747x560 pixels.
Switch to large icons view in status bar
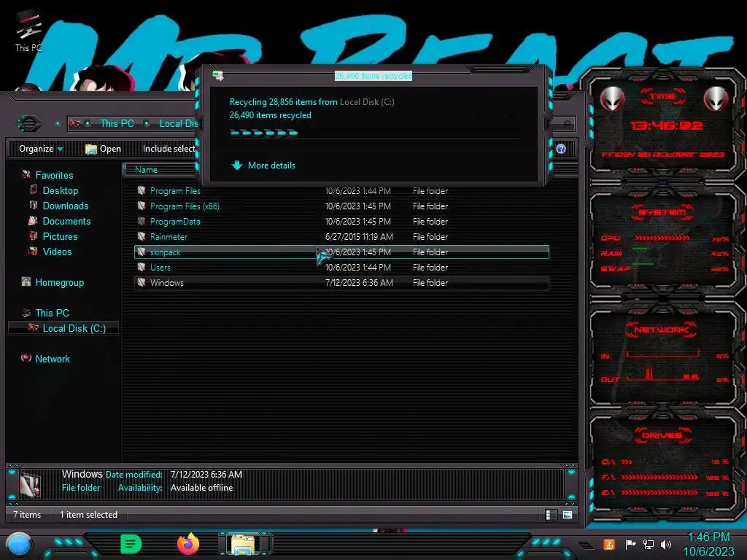pyautogui.click(x=567, y=514)
